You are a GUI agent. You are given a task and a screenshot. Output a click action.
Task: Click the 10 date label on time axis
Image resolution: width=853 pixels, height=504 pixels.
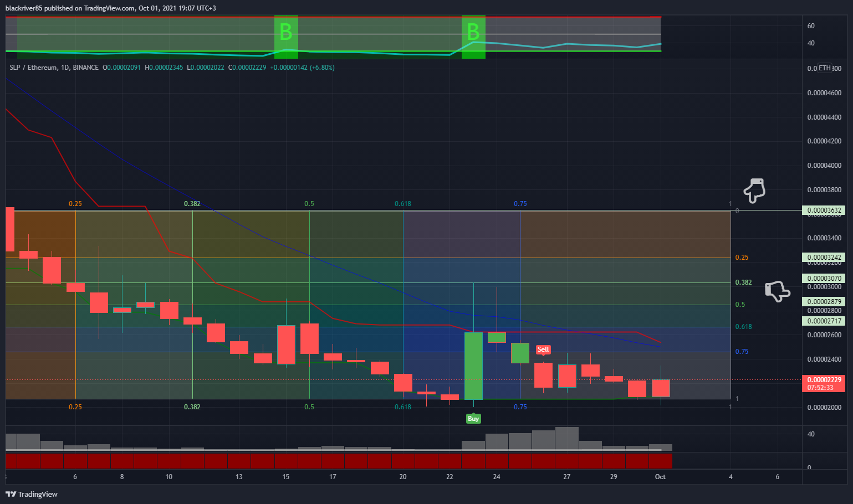coord(168,477)
